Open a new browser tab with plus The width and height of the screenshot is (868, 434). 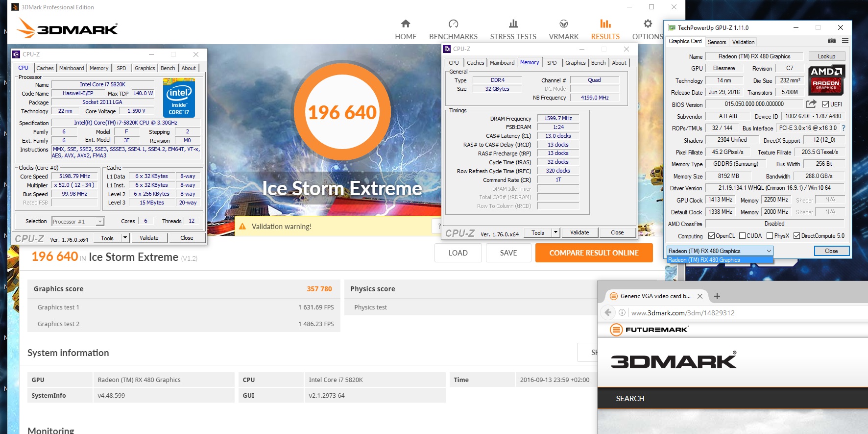(717, 296)
